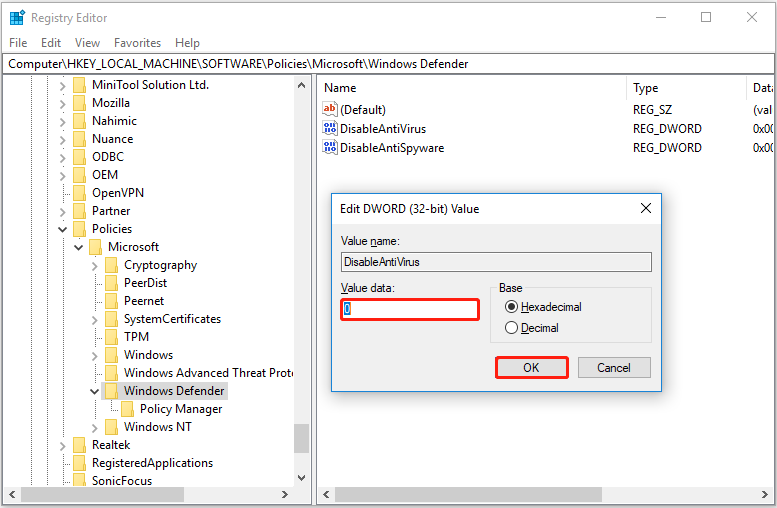Select the (Default) value row name
Screen dimensions: 777x508
pyautogui.click(x=363, y=110)
